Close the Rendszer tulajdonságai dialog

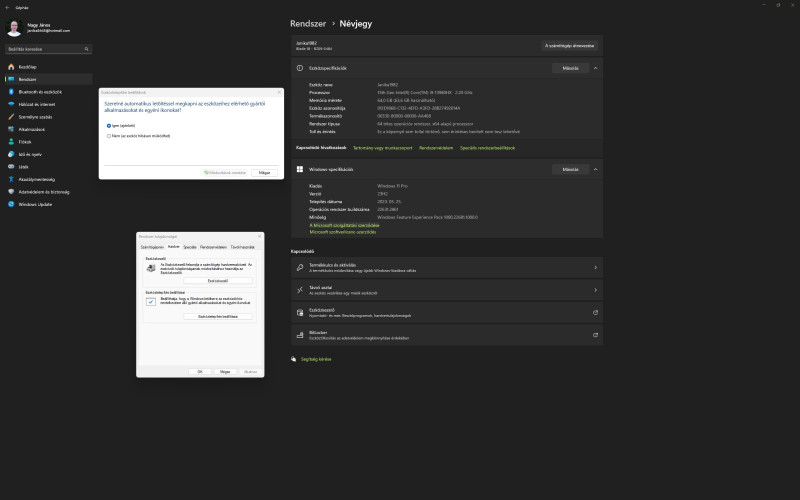260,237
